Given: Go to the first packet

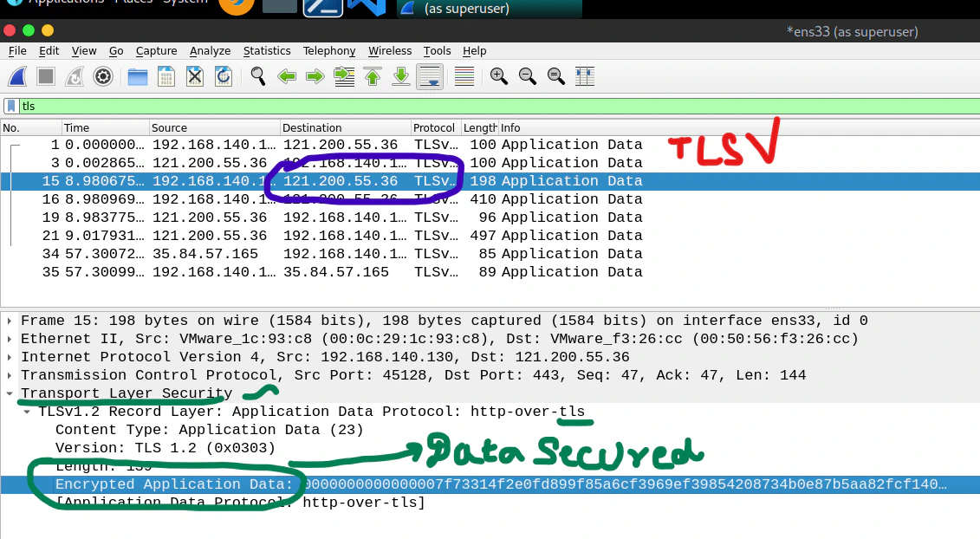Looking at the screenshot, I should [x=373, y=76].
